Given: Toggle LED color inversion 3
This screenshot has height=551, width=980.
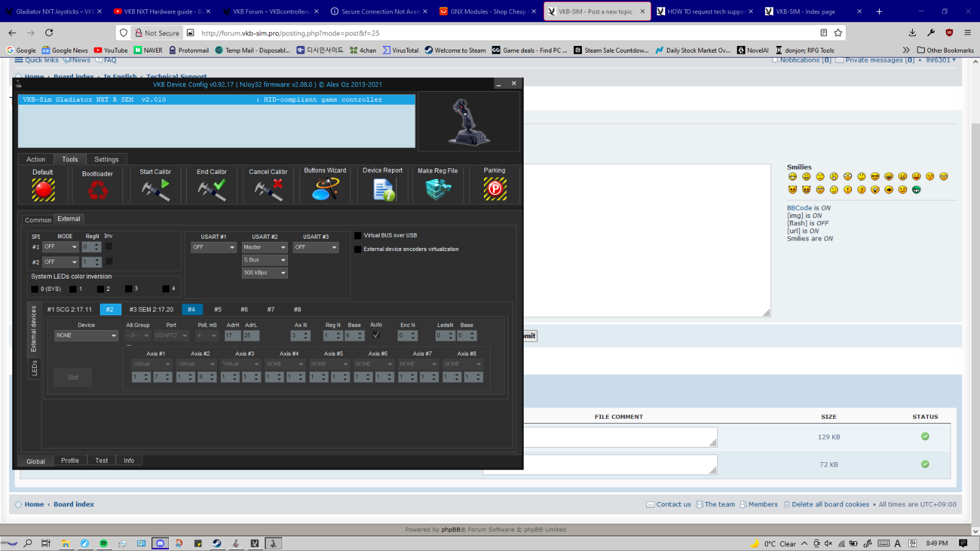Looking at the screenshot, I should coord(129,288).
